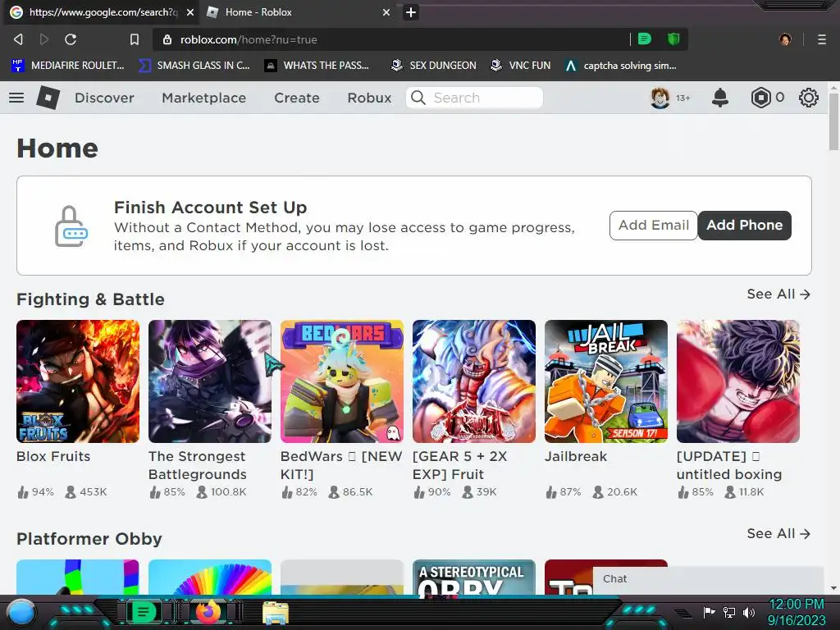Click the Blox Fruits game title
This screenshot has height=630, width=840.
53,456
